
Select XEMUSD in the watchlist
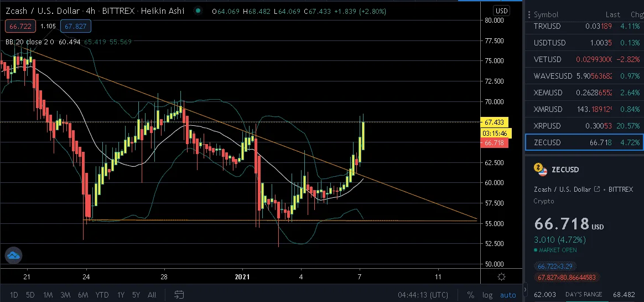coord(584,93)
